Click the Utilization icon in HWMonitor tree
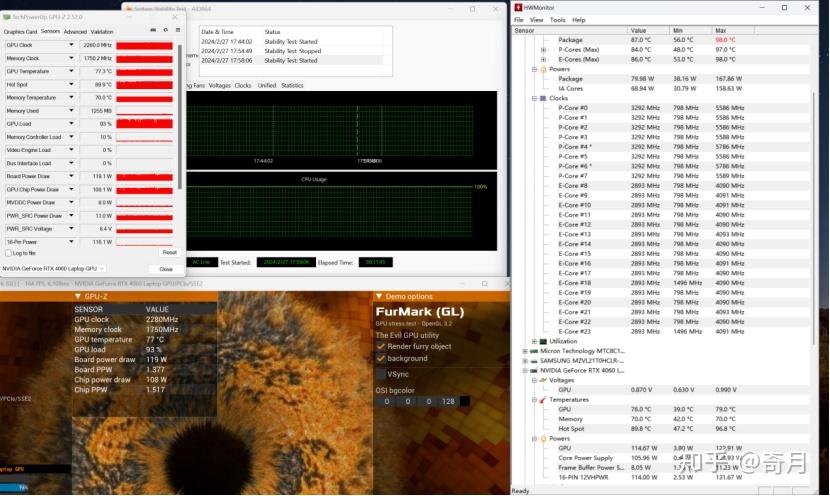 (x=543, y=341)
